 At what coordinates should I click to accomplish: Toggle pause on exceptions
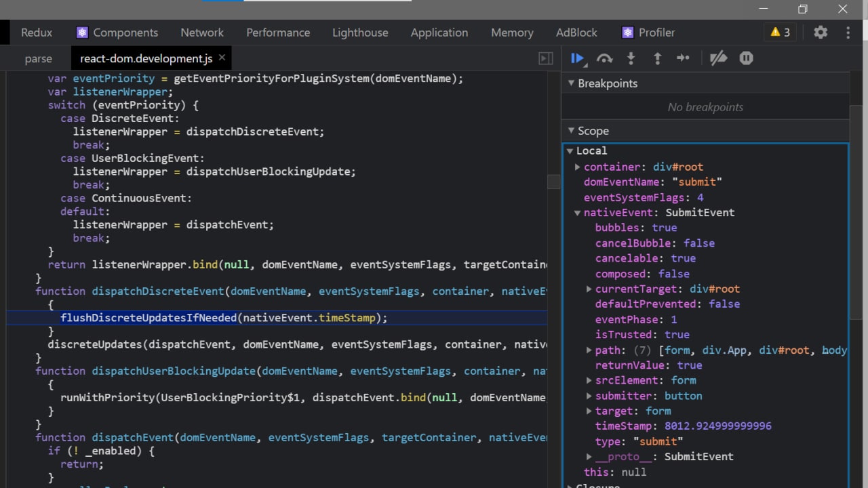click(746, 58)
